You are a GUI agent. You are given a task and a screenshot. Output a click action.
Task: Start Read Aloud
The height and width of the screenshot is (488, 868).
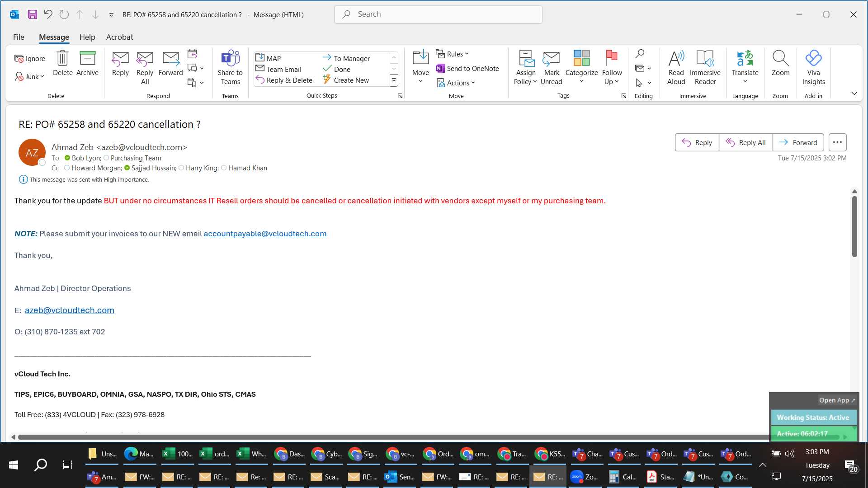(x=676, y=68)
